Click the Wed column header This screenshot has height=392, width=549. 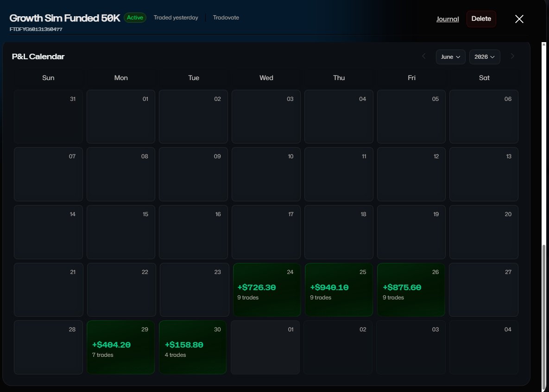point(266,78)
